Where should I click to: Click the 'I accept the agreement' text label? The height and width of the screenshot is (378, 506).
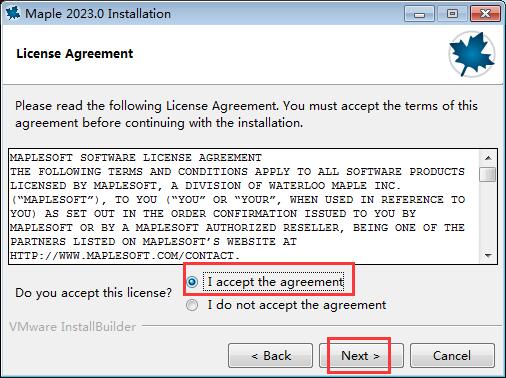(x=275, y=282)
